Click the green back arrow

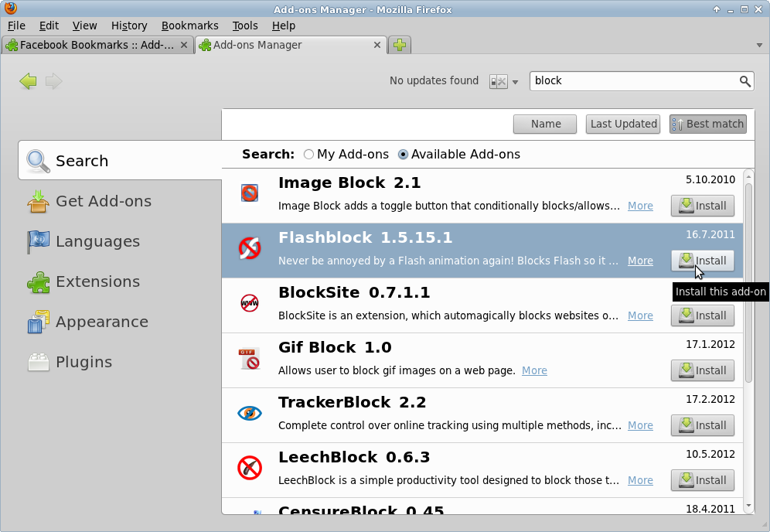28,81
